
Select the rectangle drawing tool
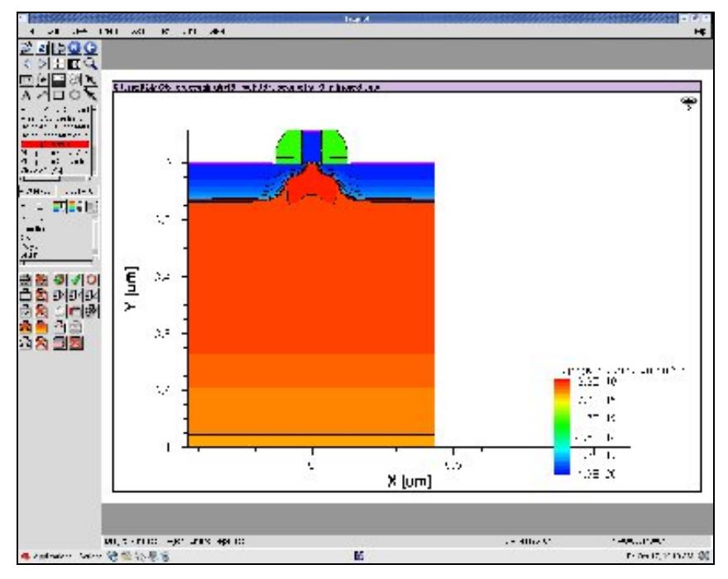point(59,95)
